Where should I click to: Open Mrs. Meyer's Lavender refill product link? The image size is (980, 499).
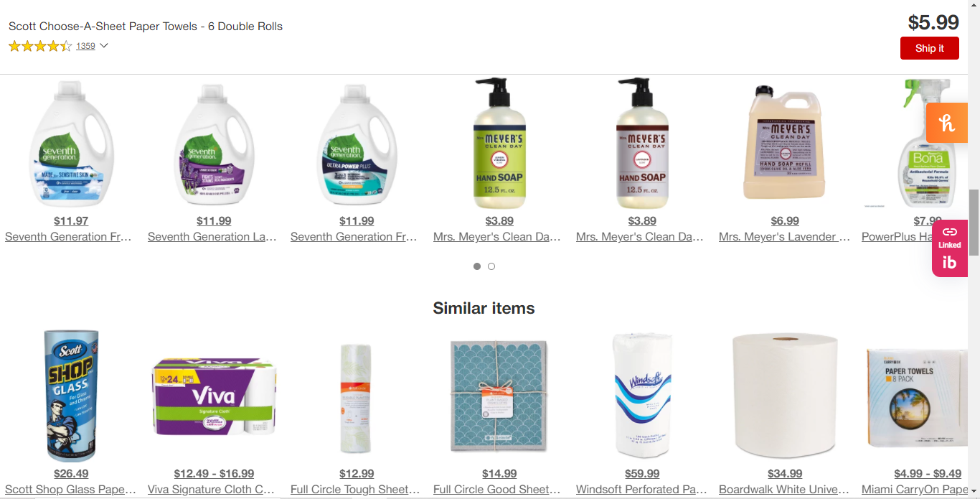[785, 237]
